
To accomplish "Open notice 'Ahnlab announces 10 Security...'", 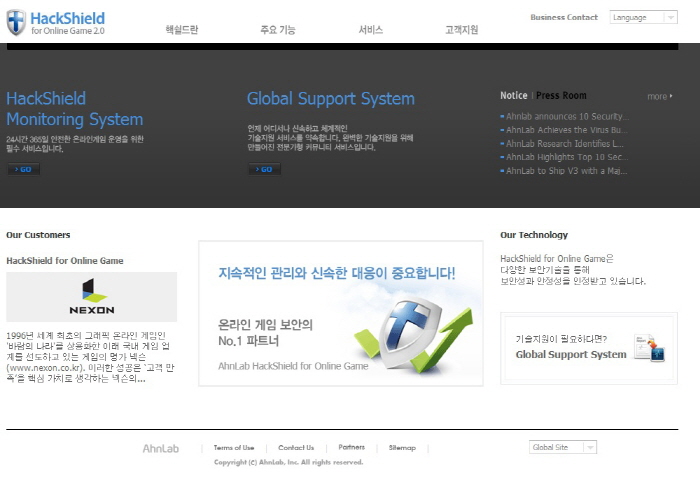I will (567, 117).
